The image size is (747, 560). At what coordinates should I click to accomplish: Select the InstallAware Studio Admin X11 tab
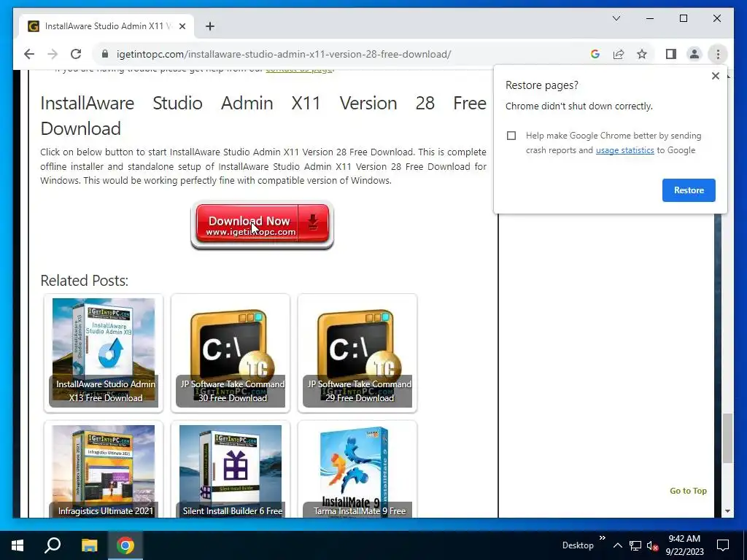click(x=105, y=26)
